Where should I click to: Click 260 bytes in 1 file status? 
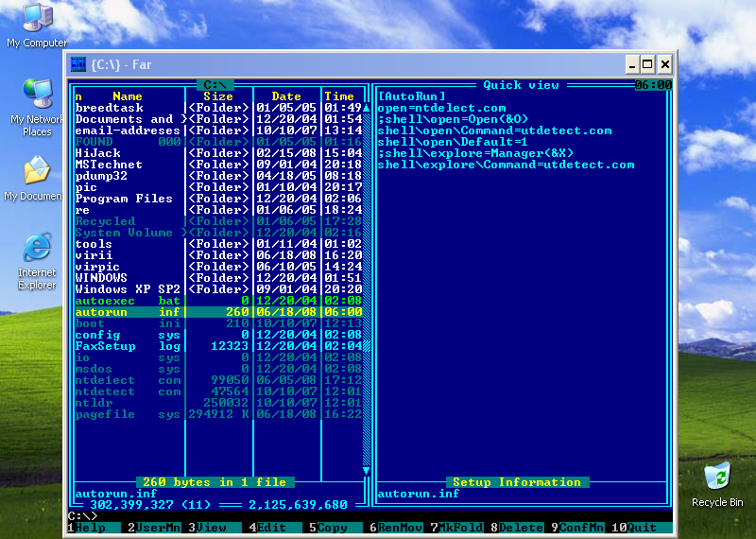215,482
